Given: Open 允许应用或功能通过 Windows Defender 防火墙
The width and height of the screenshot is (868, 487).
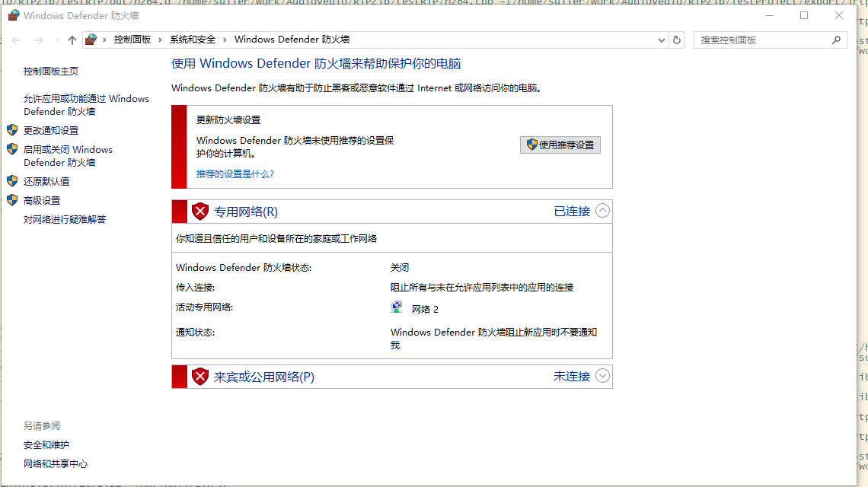Looking at the screenshot, I should click(x=86, y=105).
